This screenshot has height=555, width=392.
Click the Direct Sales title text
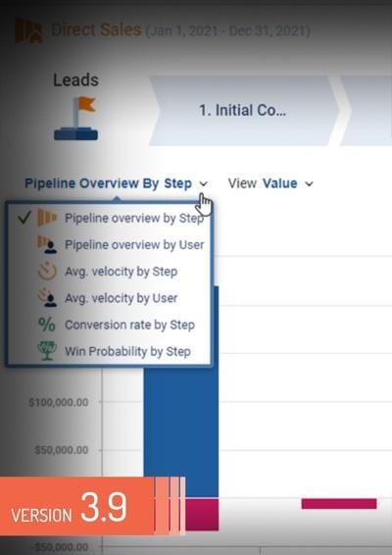pyautogui.click(x=96, y=29)
